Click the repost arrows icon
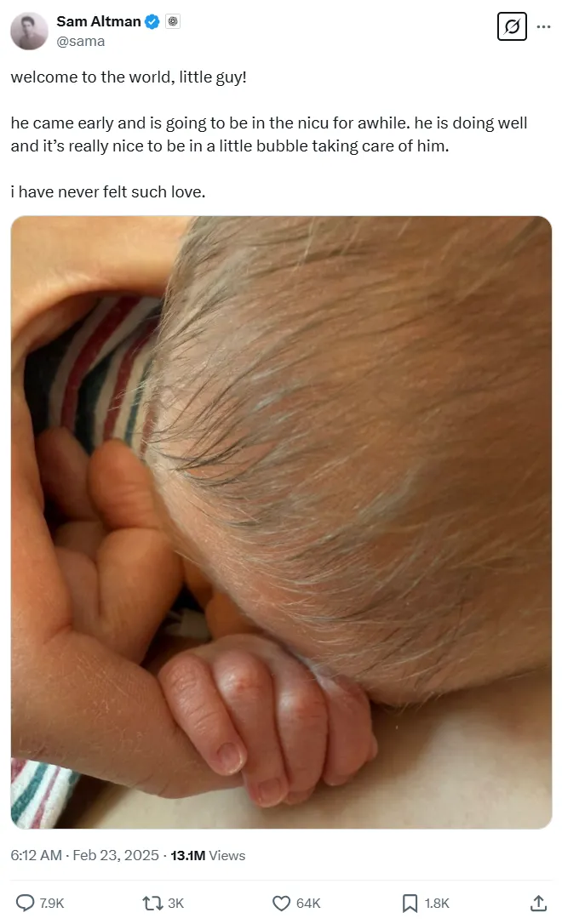The height and width of the screenshot is (924, 562). (152, 903)
